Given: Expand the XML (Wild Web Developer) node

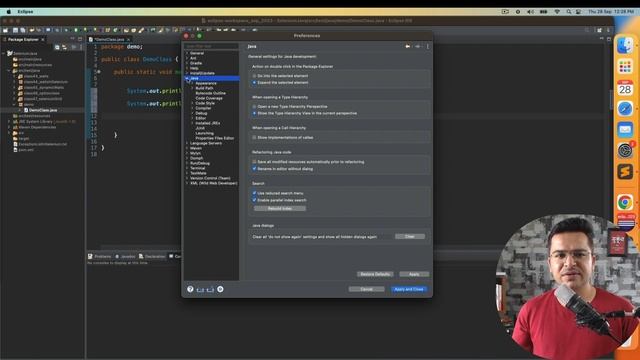Looking at the screenshot, I should click(187, 183).
